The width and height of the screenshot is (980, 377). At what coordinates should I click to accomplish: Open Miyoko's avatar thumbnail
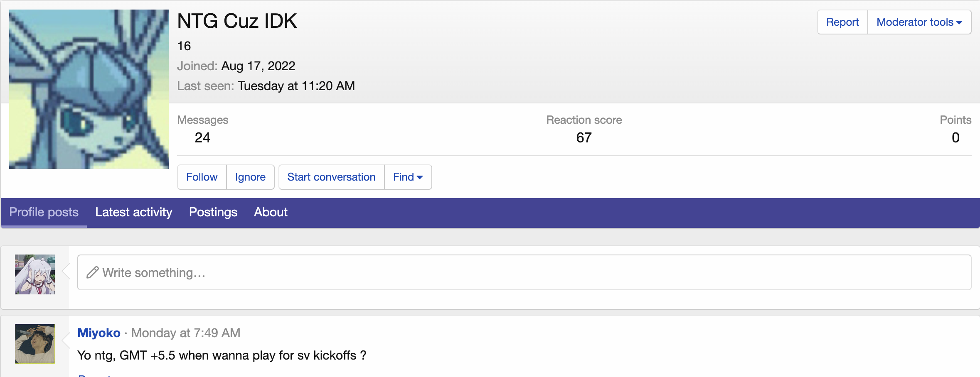click(35, 344)
